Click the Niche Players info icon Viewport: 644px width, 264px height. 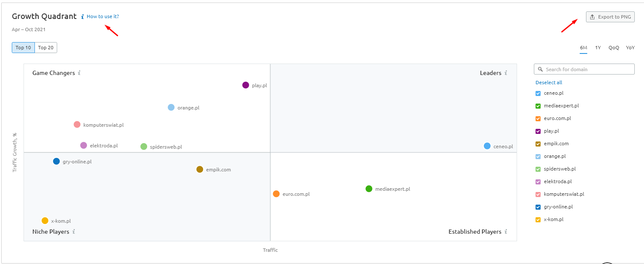(x=74, y=232)
